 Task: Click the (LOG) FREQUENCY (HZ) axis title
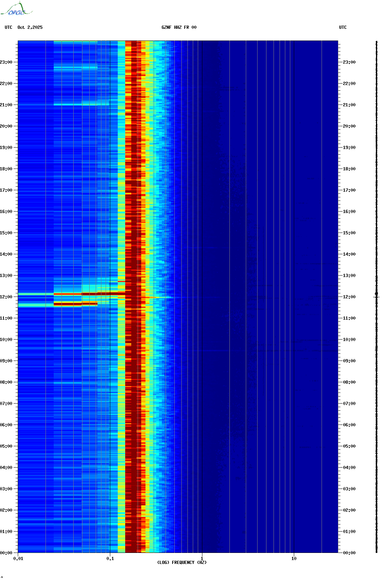click(x=182, y=563)
